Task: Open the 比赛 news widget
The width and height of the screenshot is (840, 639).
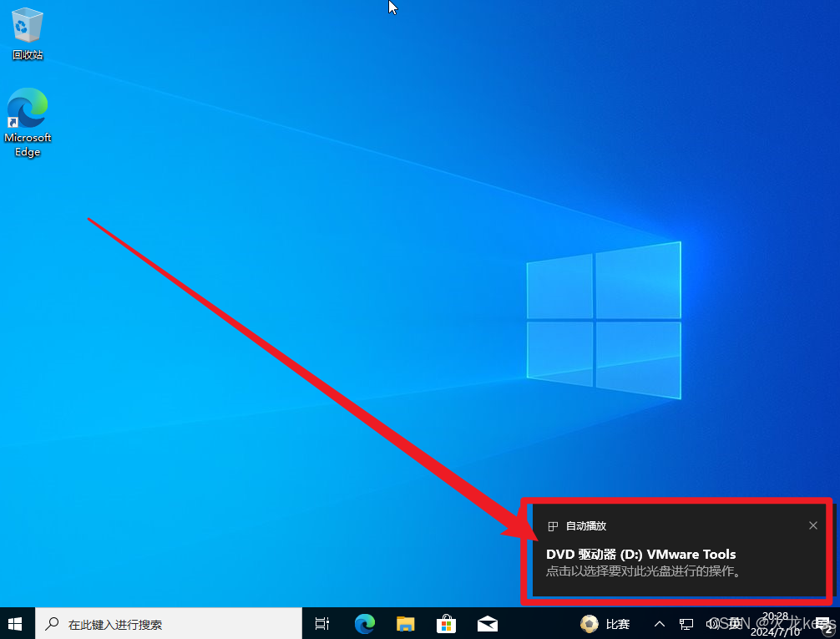Action: 605,624
